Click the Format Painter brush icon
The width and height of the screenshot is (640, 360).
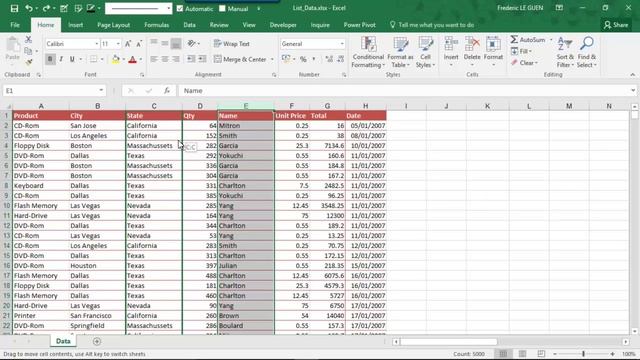28,62
